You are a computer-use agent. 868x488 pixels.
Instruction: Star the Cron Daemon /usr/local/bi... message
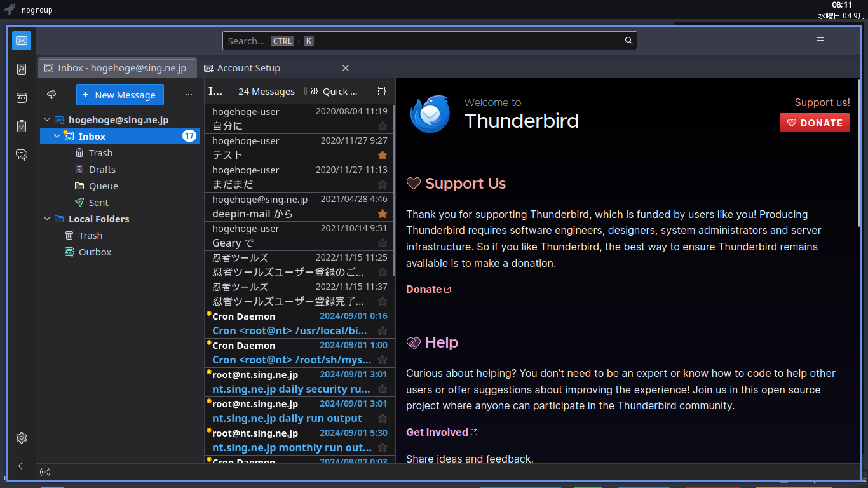(x=383, y=330)
